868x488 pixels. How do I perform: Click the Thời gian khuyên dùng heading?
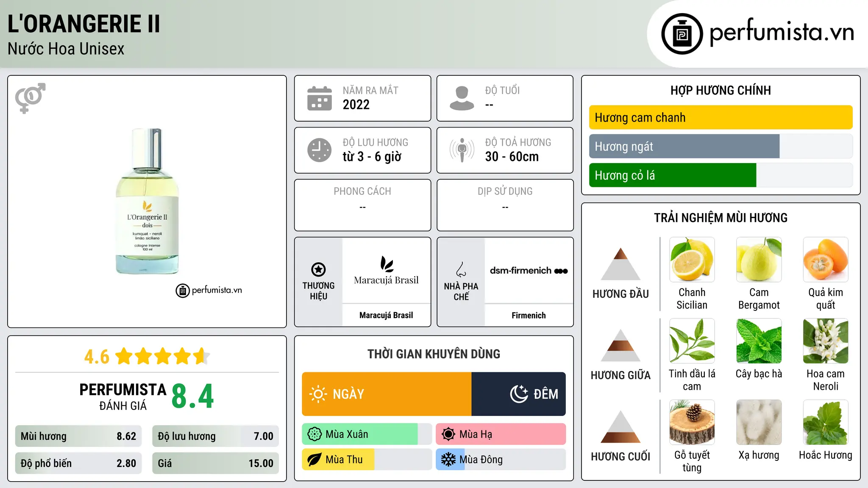(434, 354)
